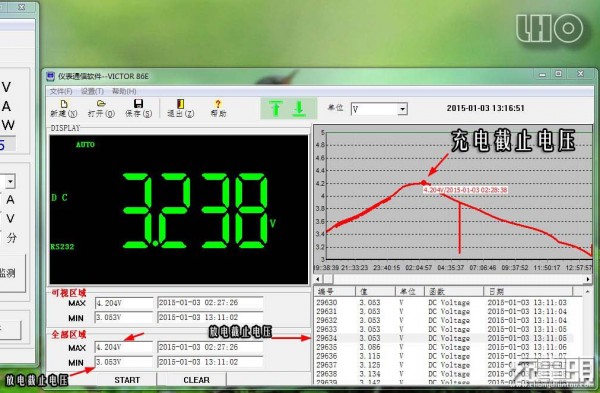
Task: Close the VICTOR 86E window
Action: 580,73
